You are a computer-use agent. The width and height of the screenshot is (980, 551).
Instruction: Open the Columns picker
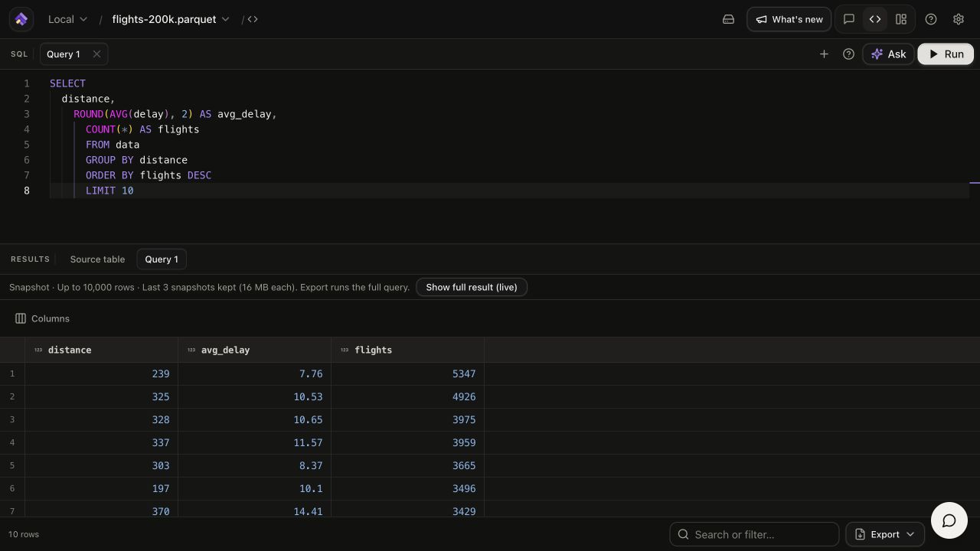(x=43, y=318)
